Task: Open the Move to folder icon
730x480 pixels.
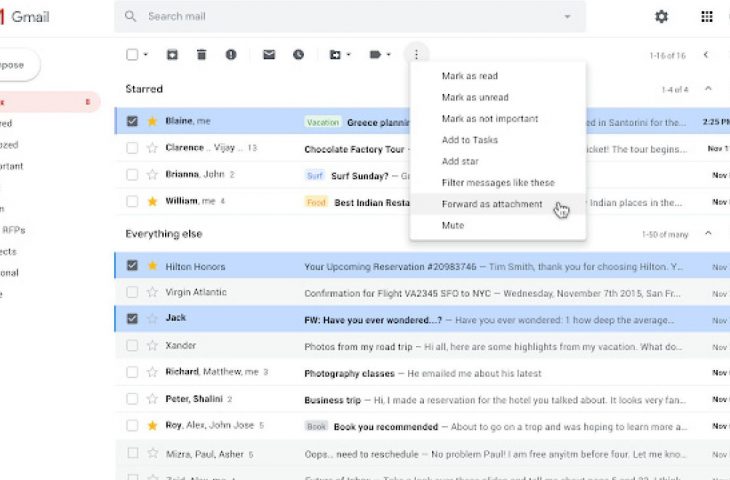Action: tap(335, 54)
